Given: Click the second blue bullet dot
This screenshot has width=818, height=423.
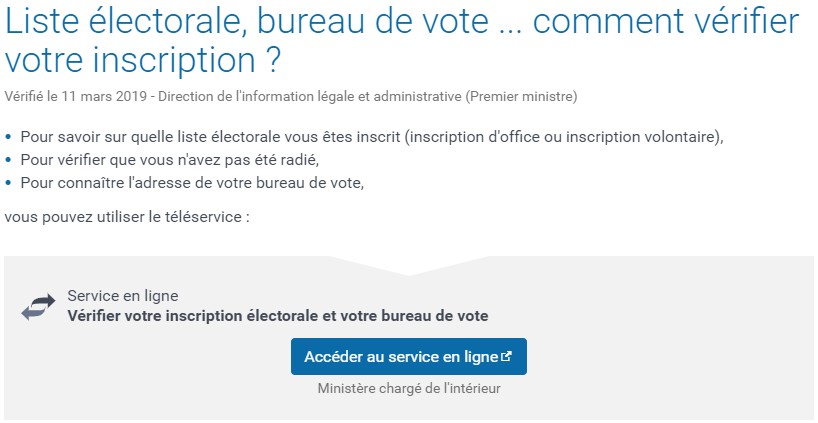Looking at the screenshot, I should pyautogui.click(x=8, y=160).
